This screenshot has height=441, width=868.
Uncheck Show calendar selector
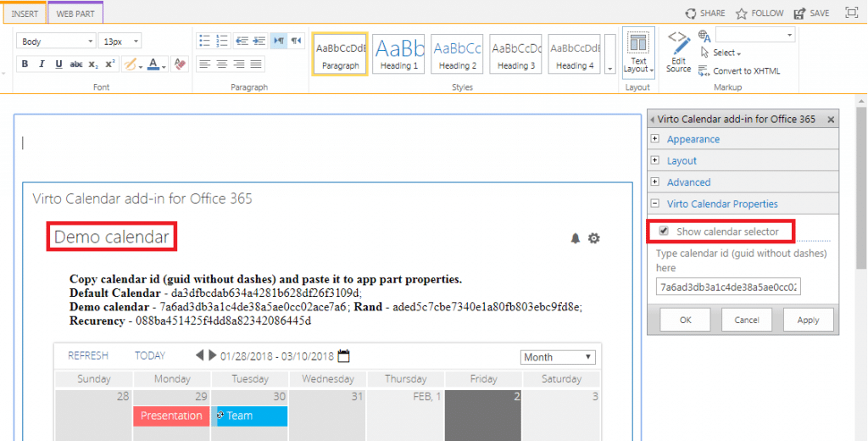click(x=664, y=231)
